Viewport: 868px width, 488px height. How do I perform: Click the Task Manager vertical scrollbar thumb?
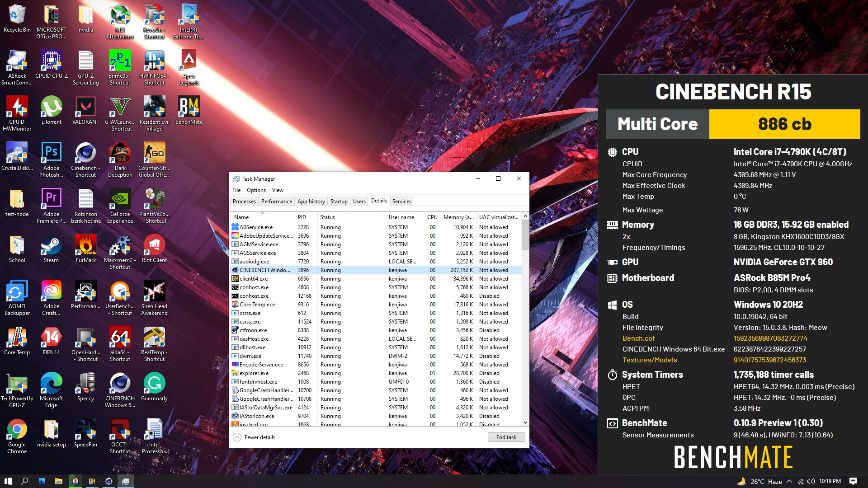525,235
